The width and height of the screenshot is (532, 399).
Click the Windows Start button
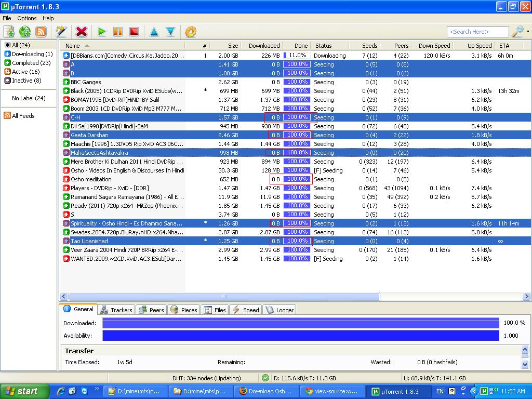(22, 391)
